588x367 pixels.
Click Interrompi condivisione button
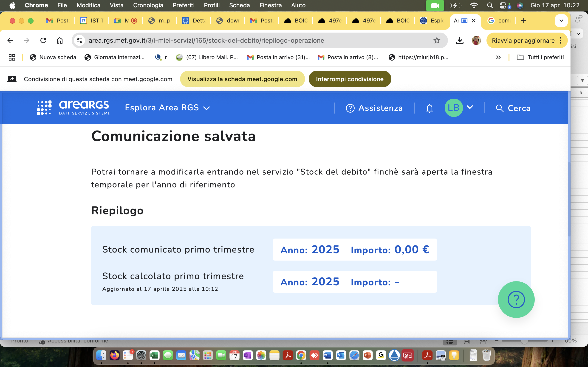(x=349, y=79)
